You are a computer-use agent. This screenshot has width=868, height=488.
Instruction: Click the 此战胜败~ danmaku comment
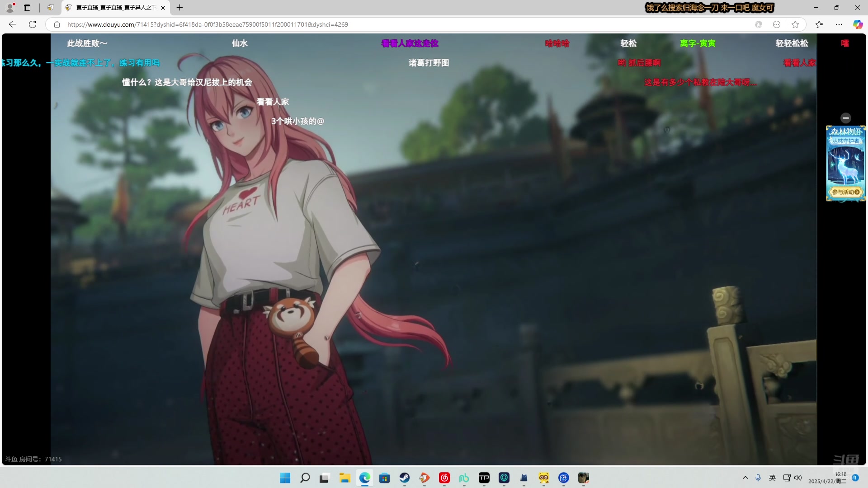[87, 43]
